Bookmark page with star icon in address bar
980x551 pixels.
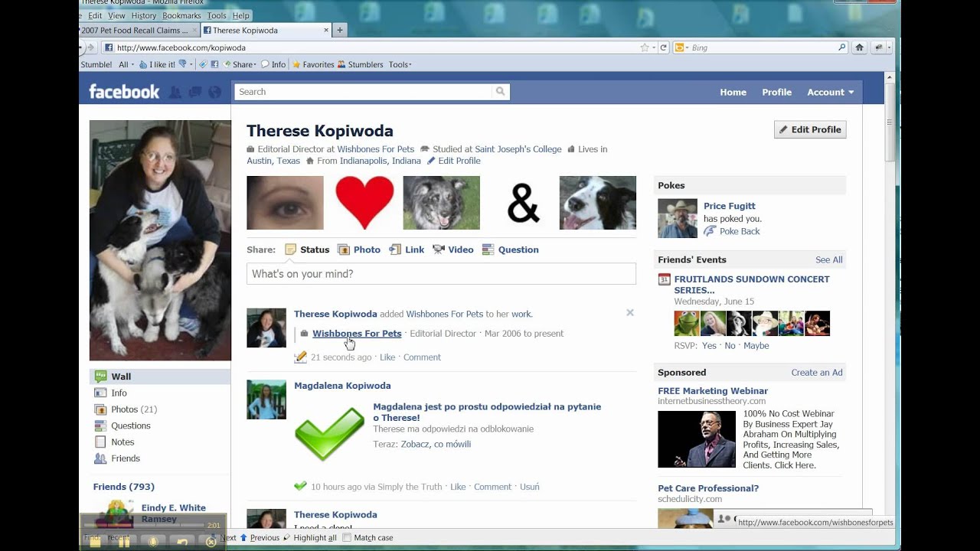pyautogui.click(x=645, y=47)
